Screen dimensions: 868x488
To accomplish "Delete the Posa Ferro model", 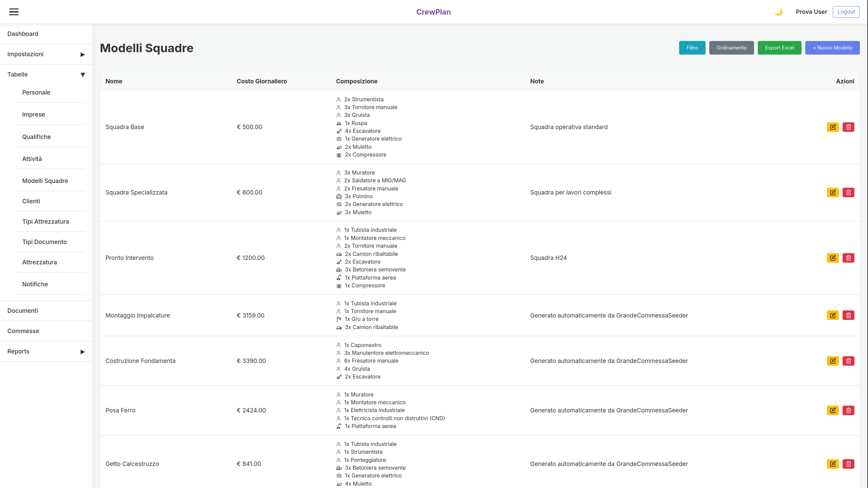I will [x=848, y=410].
